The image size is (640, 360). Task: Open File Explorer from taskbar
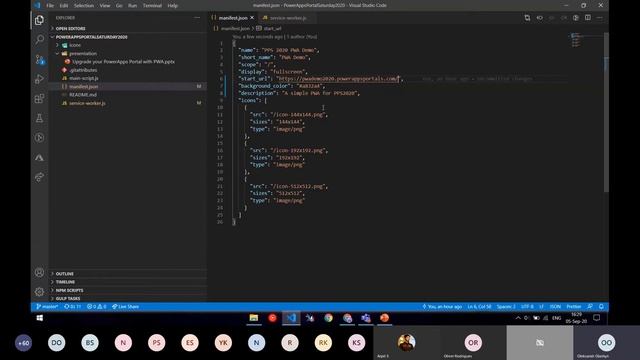pyautogui.click(x=253, y=318)
